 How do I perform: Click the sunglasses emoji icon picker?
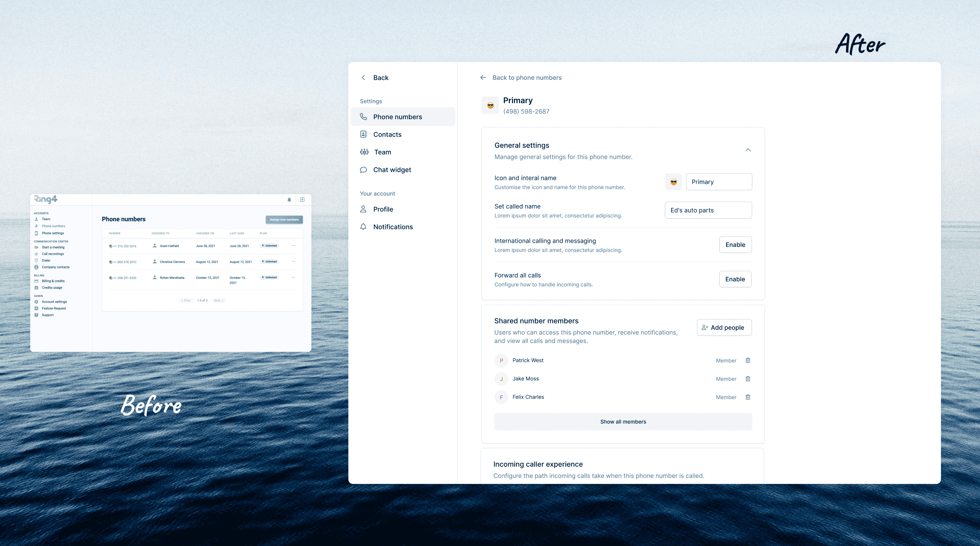[x=673, y=182]
